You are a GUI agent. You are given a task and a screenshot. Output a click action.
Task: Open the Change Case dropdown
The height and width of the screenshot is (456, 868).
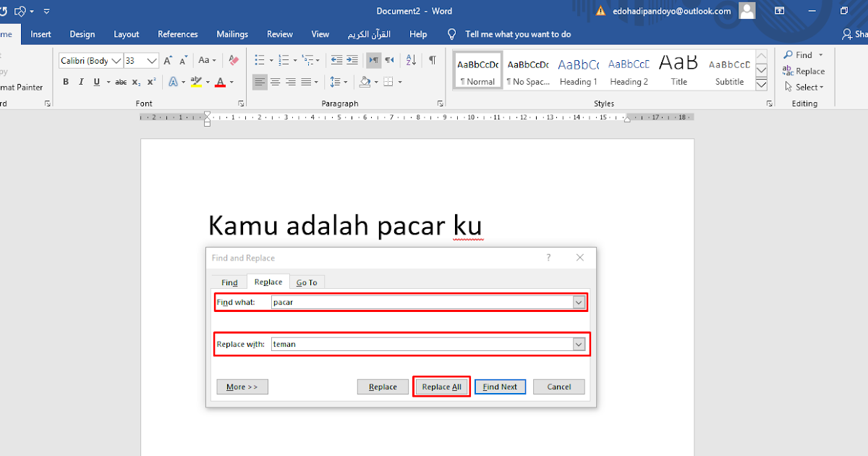[x=208, y=61]
